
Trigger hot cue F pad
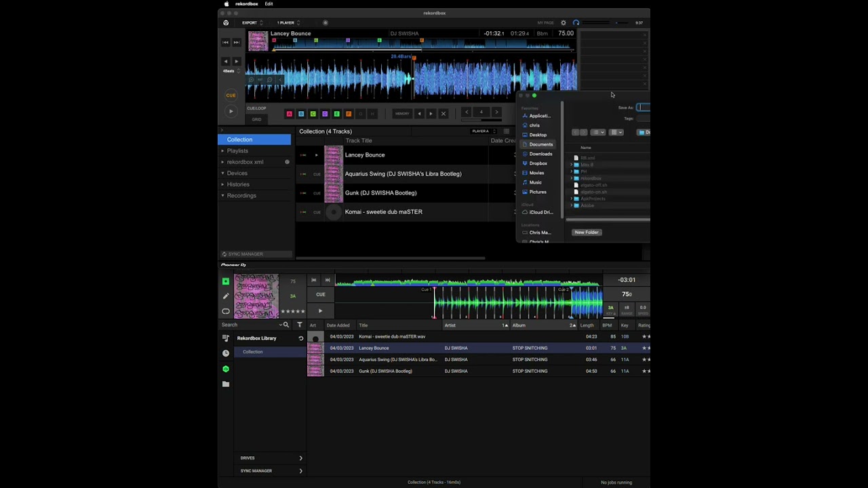coord(349,114)
